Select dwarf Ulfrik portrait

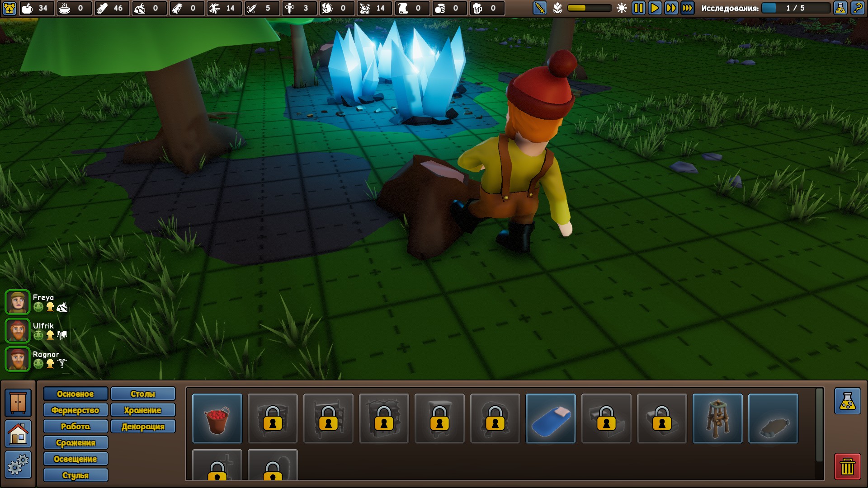pyautogui.click(x=18, y=331)
